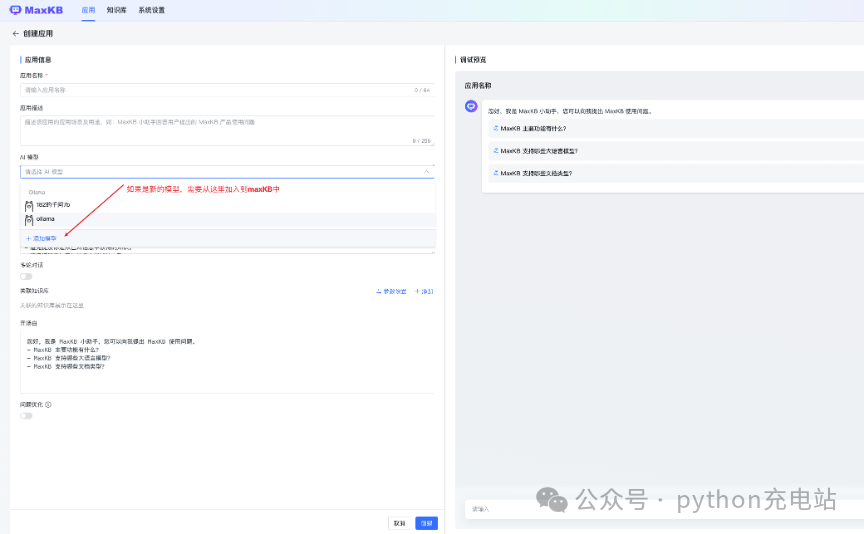Switch to the 系统设置 tab
Screen dimensions: 864x534
[x=152, y=10]
